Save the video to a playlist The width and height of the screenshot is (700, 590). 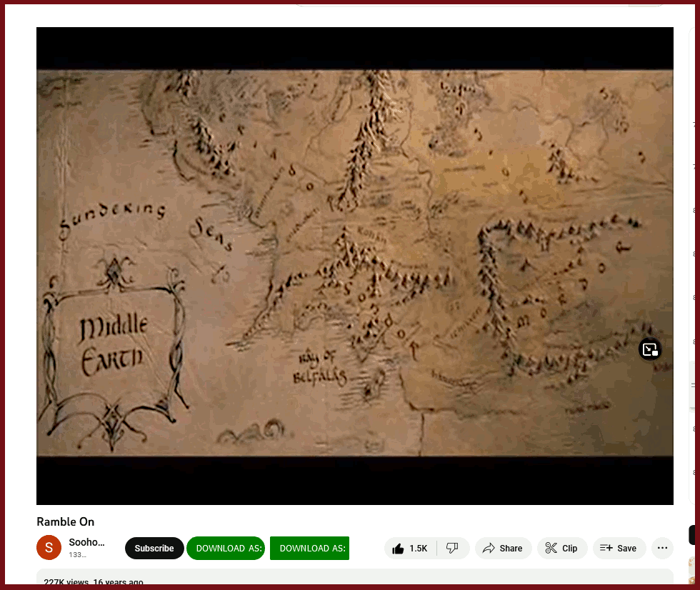619,548
